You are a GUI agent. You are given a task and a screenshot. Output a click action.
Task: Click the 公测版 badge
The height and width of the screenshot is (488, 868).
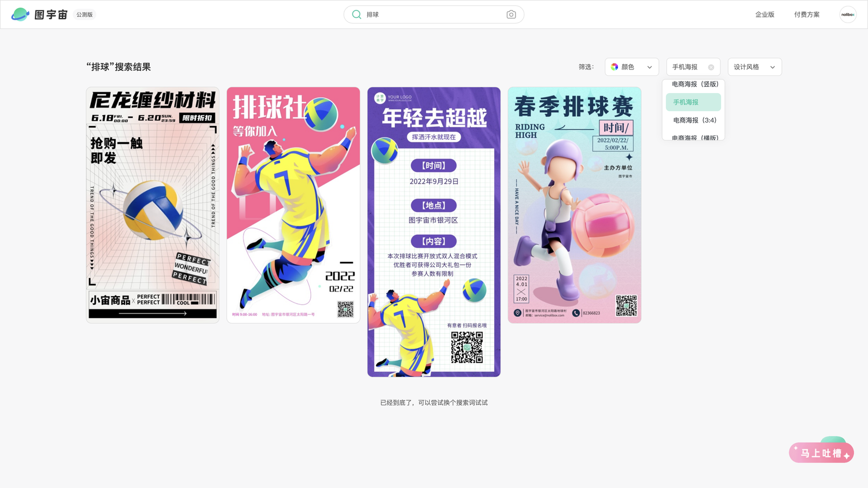(84, 14)
